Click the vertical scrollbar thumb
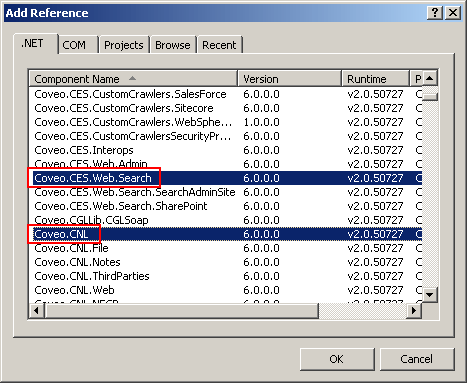Viewport: 467px width, 383px height. tap(430, 96)
